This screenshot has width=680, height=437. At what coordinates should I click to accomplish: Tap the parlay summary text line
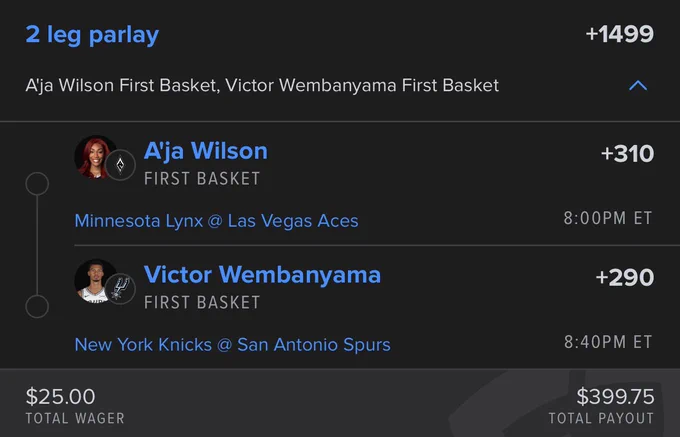pyautogui.click(x=262, y=85)
